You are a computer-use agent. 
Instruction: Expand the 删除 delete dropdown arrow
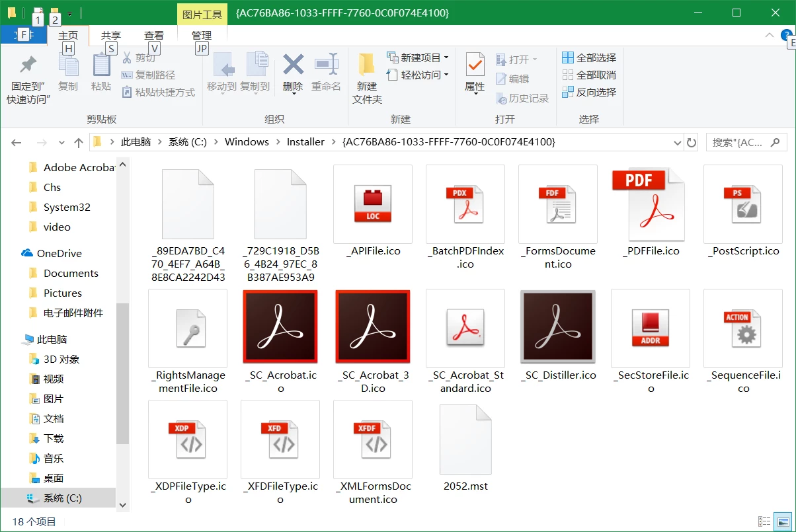tap(293, 94)
